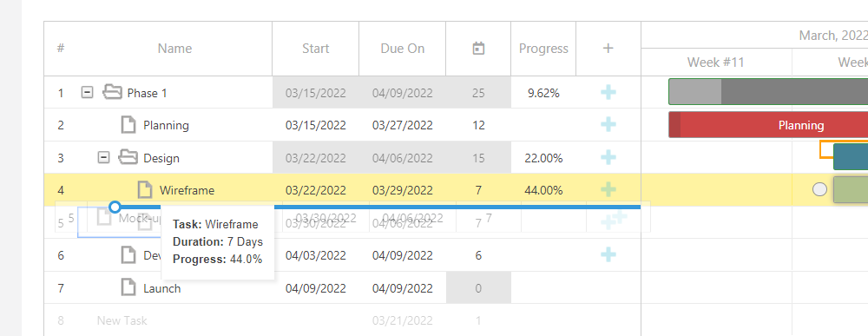868x336 pixels.
Task: Click Design progress 22.00%
Action: tap(543, 158)
